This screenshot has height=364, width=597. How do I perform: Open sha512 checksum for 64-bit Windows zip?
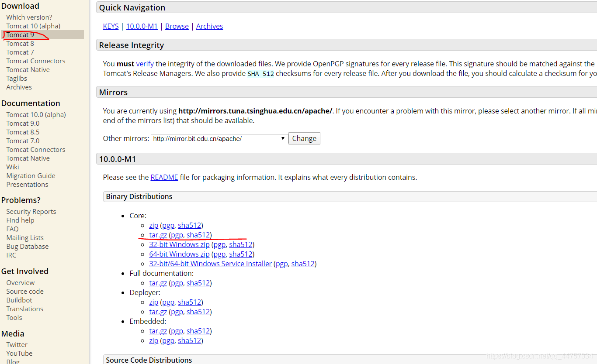coord(241,254)
